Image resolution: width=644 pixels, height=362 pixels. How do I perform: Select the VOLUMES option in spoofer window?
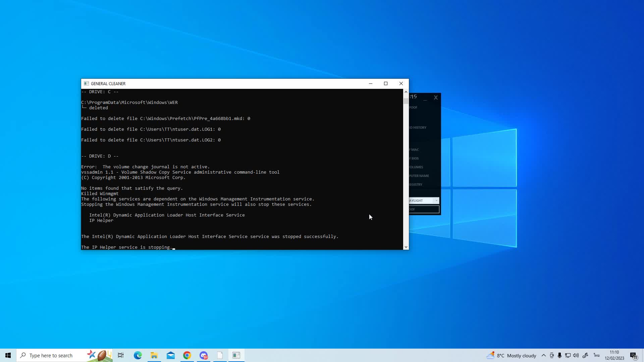point(416,167)
